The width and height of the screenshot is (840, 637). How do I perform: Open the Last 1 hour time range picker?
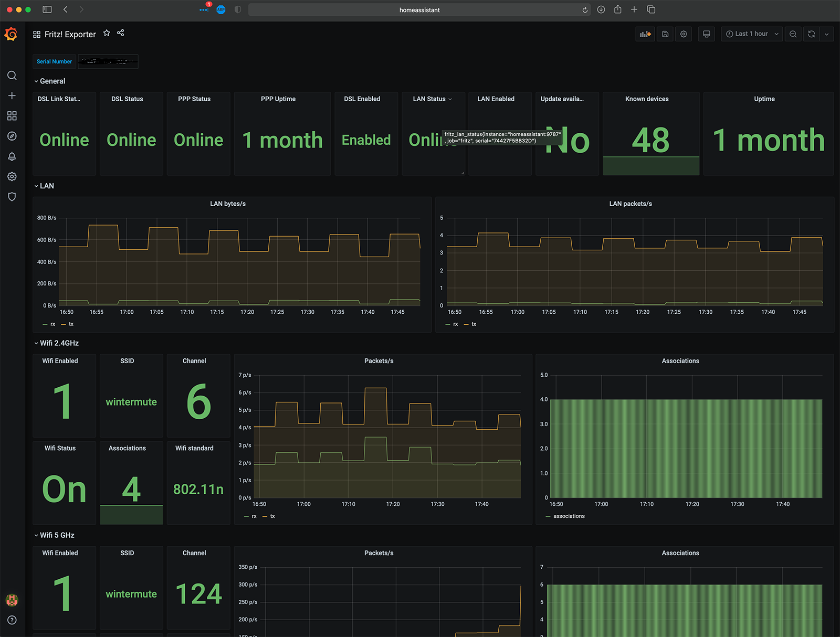(751, 34)
